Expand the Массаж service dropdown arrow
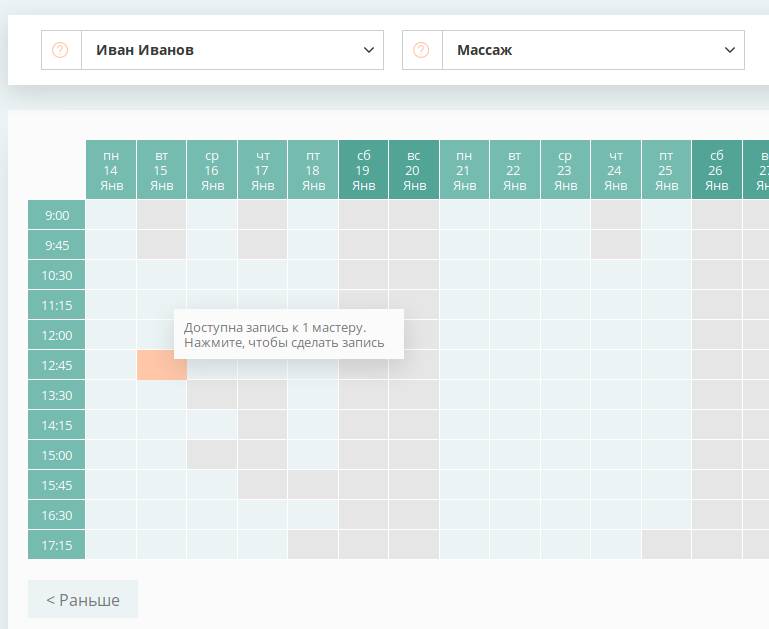Viewport: 769px width, 629px height. 730,50
